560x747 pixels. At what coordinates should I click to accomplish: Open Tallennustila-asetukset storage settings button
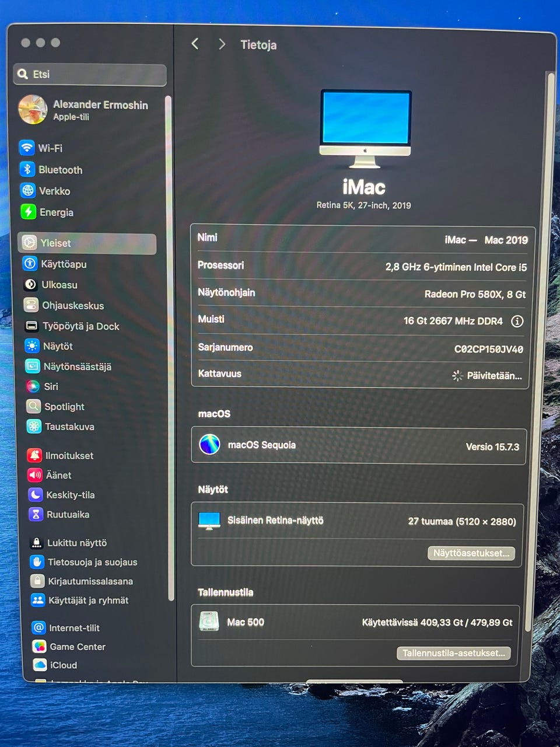point(454,653)
